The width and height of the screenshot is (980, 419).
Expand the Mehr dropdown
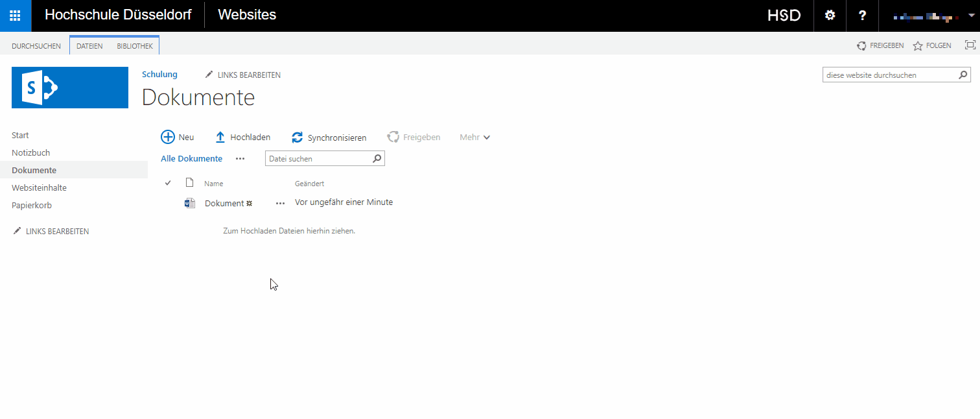(x=474, y=138)
